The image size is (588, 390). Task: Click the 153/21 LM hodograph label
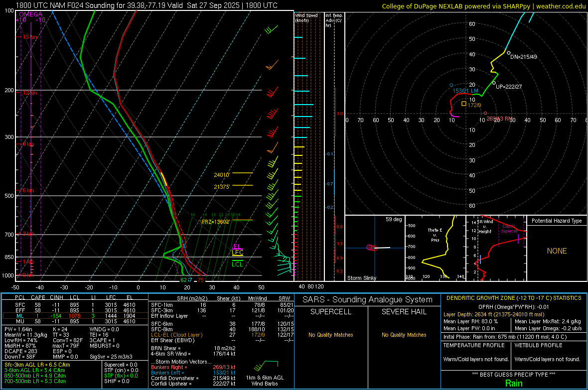(465, 91)
